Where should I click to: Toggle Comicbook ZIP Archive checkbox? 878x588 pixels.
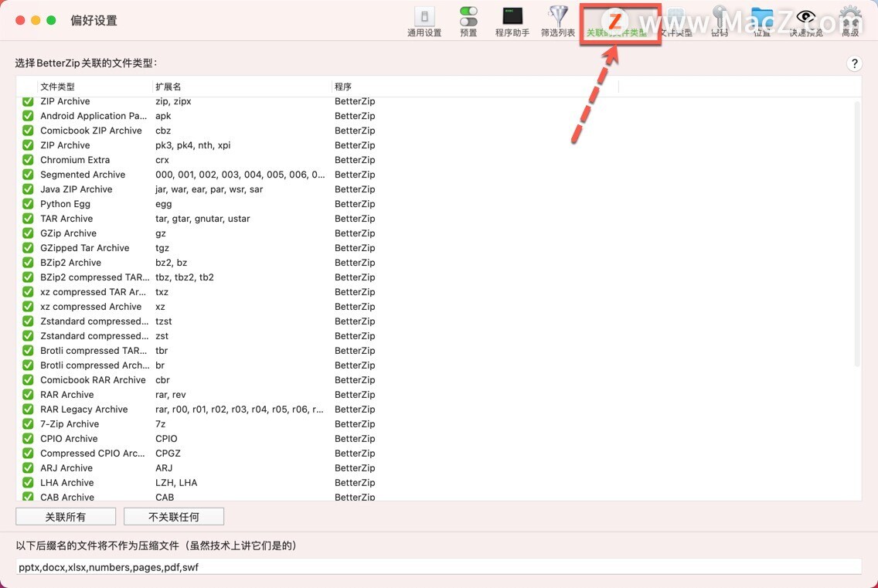pyautogui.click(x=28, y=131)
